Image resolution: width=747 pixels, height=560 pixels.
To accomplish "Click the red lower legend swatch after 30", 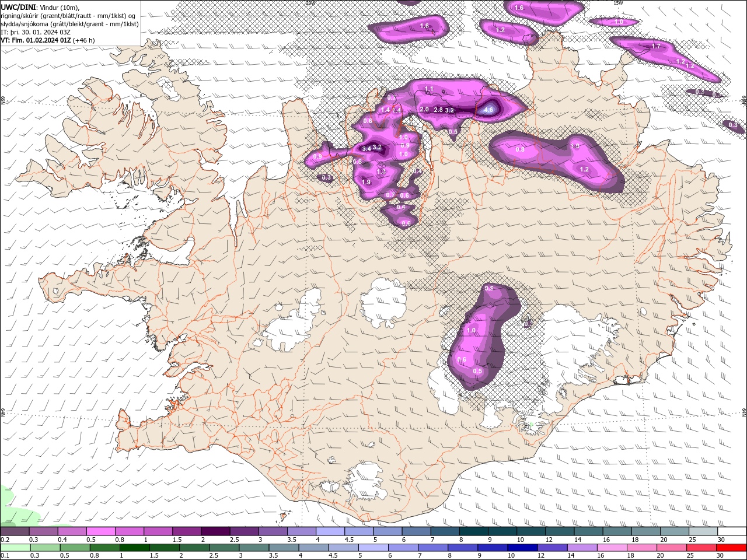I will [x=732, y=547].
